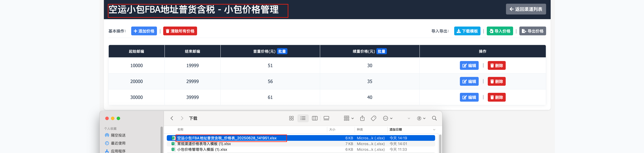Click Finder search magnifier icon
644x153 pixels.
[435, 118]
